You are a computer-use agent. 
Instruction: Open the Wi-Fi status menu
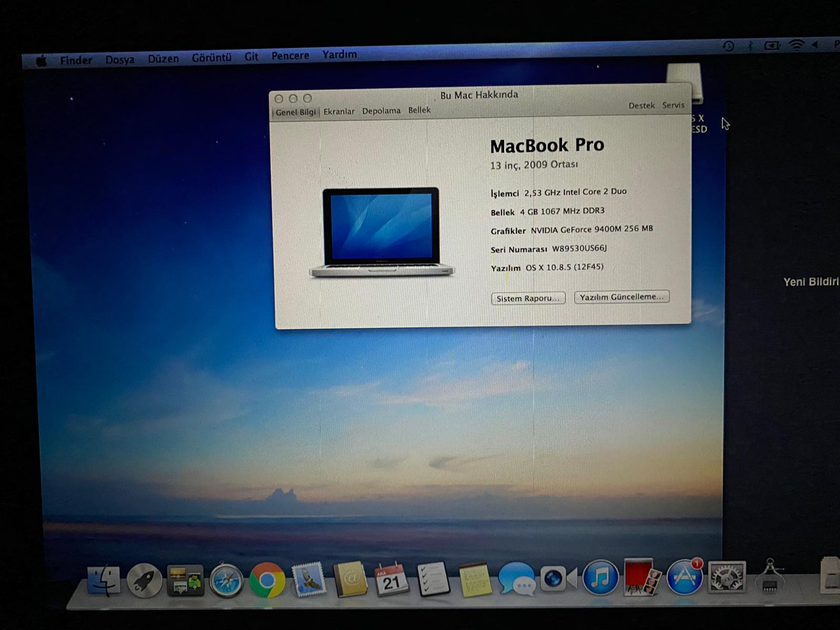[x=797, y=45]
